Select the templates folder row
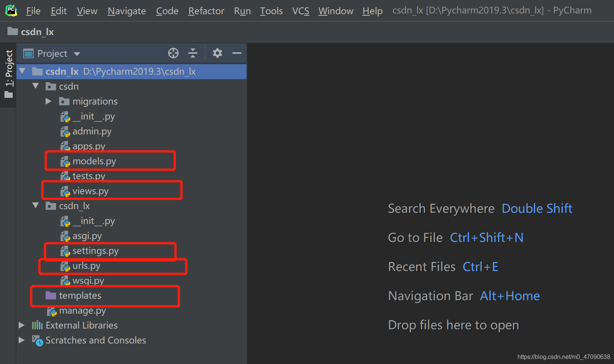614x364 pixels. (x=131, y=296)
